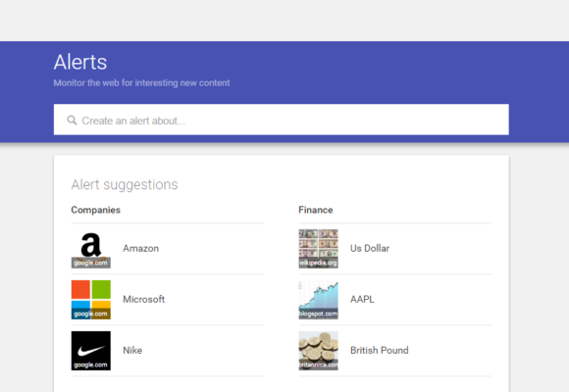Click the AAPL stock chart thumbnail

(x=318, y=300)
